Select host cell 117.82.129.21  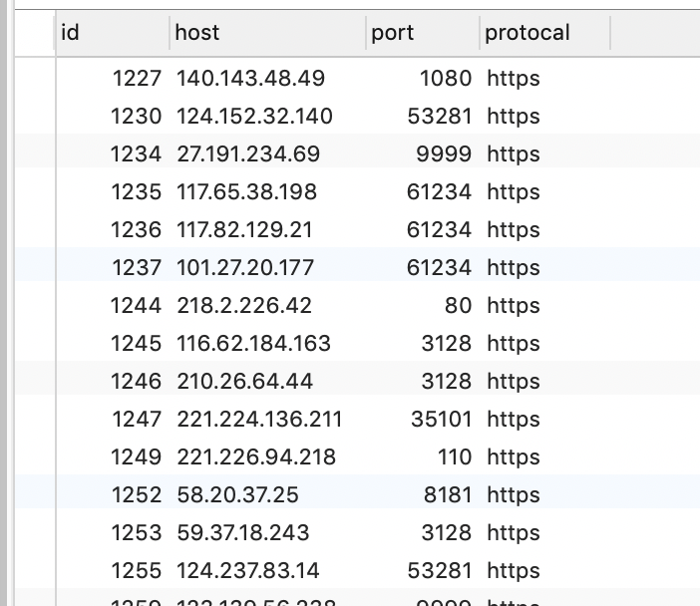coord(245,230)
